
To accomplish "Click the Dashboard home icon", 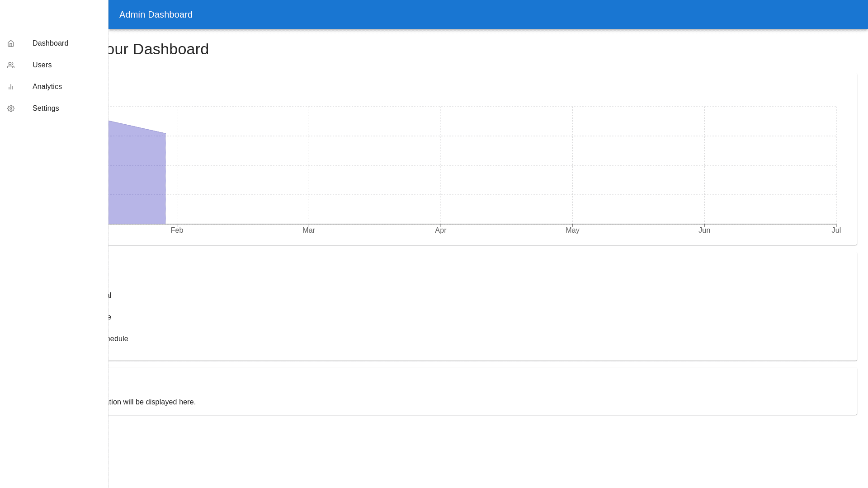I will point(11,43).
